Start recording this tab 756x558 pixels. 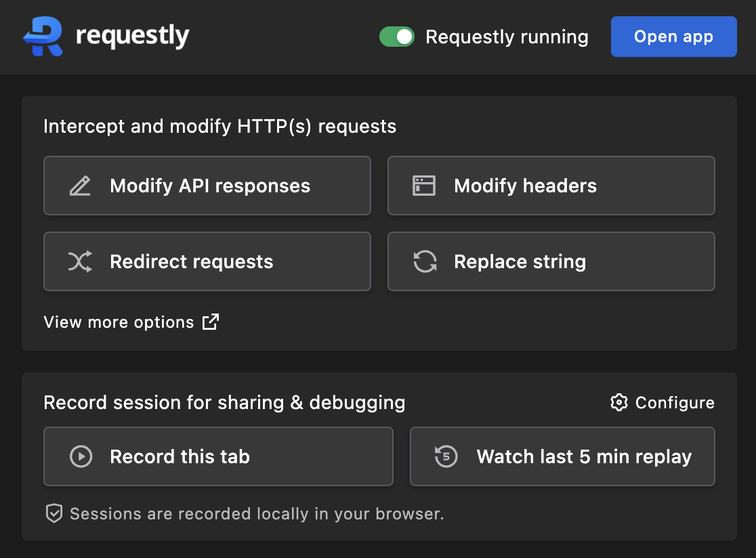point(218,456)
